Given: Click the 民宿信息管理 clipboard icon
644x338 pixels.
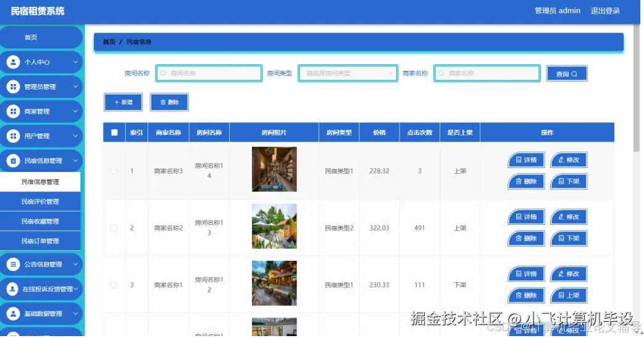Looking at the screenshot, I should [13, 161].
